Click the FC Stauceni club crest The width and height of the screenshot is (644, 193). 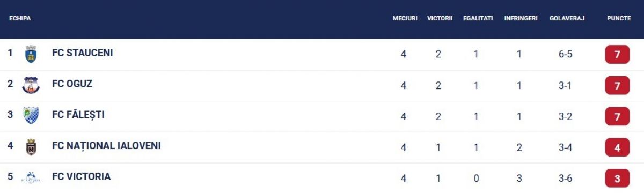tap(31, 54)
